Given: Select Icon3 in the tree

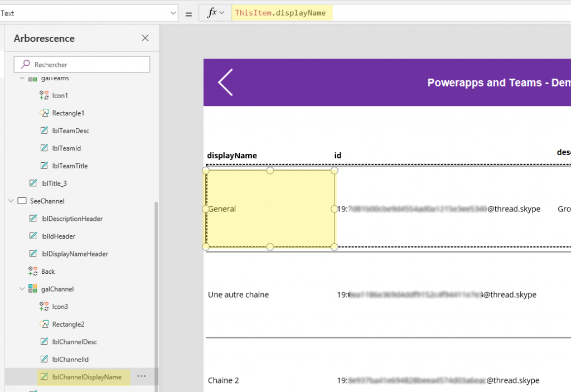Looking at the screenshot, I should [60, 306].
